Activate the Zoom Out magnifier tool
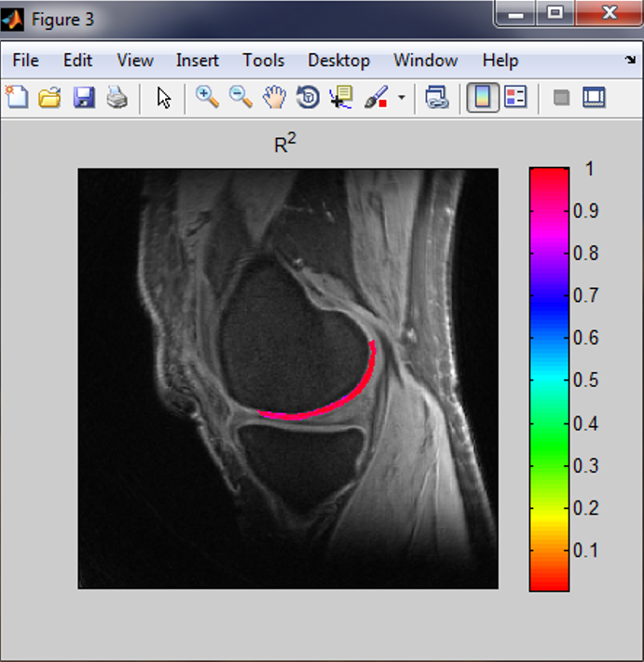 pos(240,97)
